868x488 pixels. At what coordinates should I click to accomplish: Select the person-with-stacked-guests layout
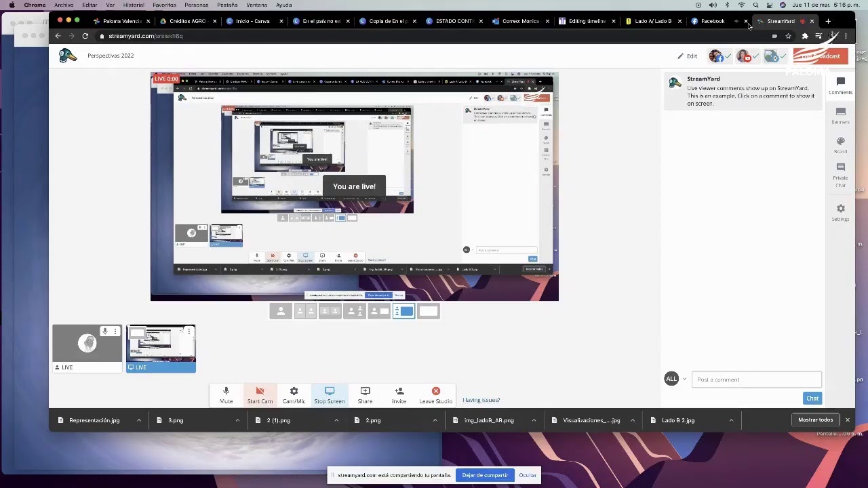[354, 311]
